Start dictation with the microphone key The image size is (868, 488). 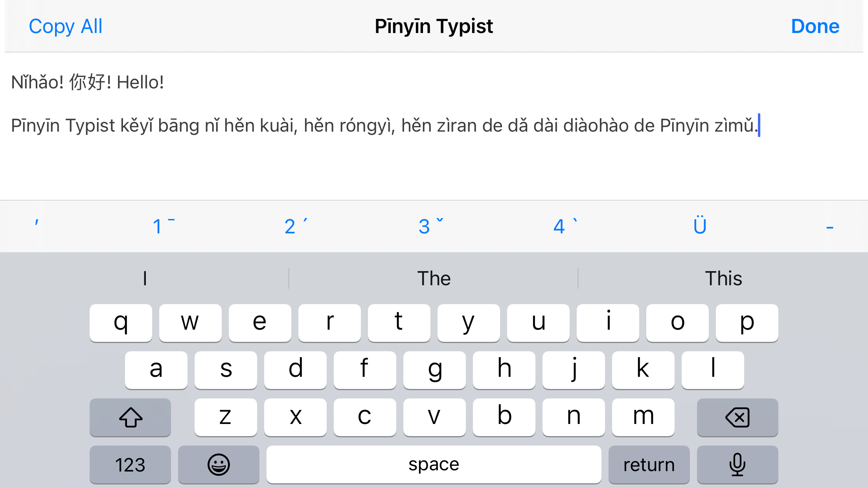pyautogui.click(x=737, y=464)
